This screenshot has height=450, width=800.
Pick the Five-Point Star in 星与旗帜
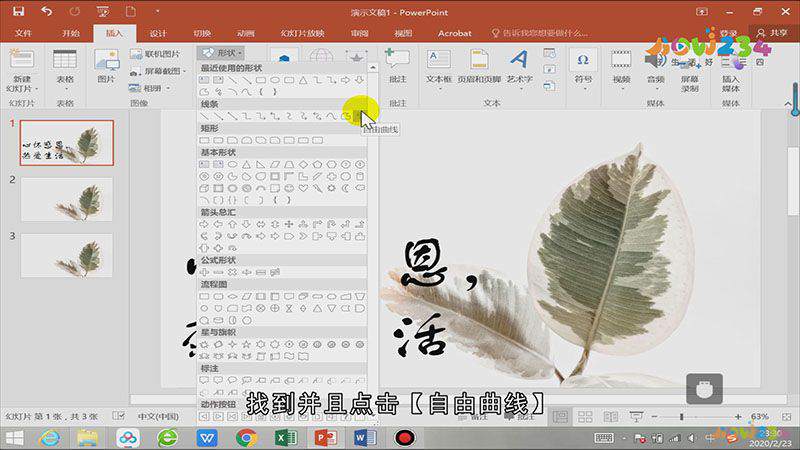[x=246, y=344]
